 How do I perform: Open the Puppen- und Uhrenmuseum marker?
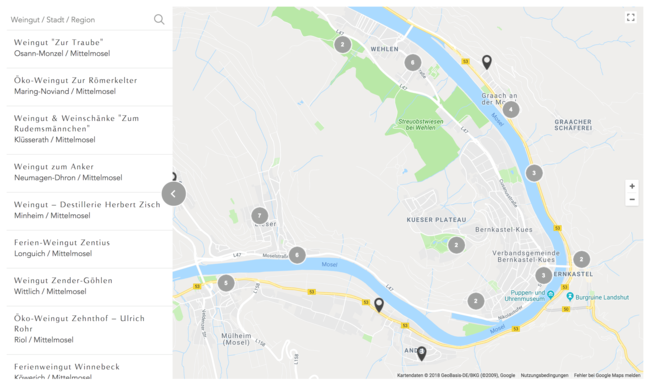tap(551, 295)
